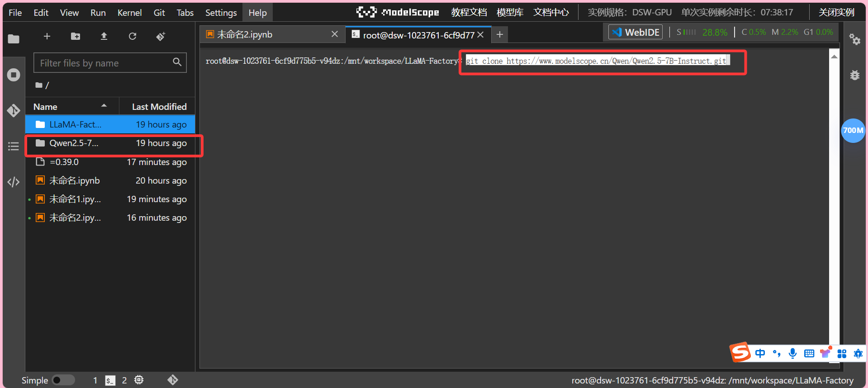Click the ModelScope logo
This screenshot has width=868, height=388.
click(398, 12)
